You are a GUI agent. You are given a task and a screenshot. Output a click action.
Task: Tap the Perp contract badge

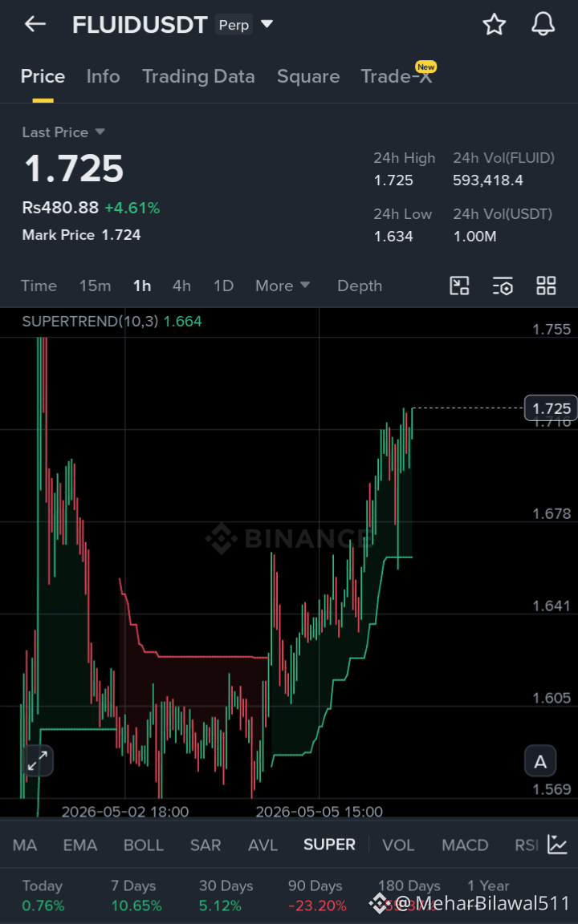click(234, 25)
